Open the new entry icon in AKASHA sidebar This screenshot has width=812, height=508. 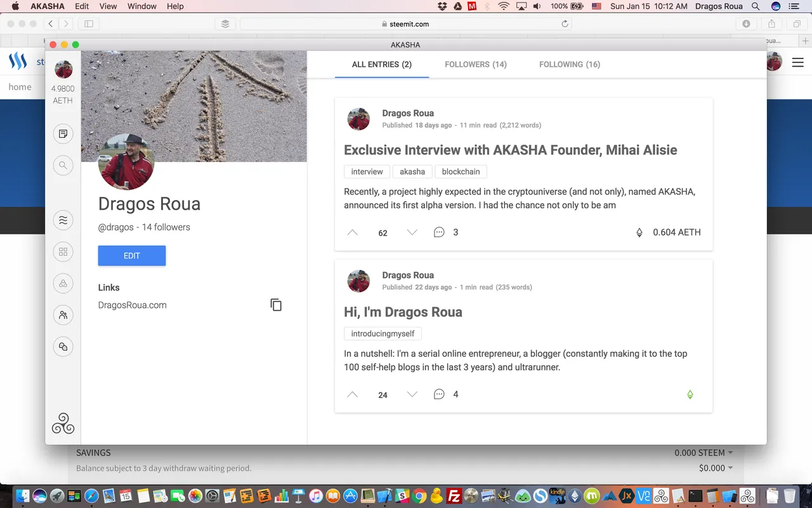pyautogui.click(x=63, y=134)
